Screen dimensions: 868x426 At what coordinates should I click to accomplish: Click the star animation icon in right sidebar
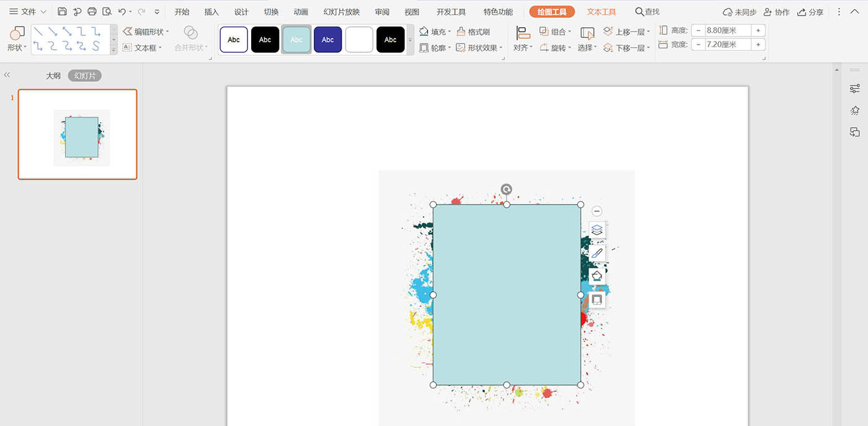tap(855, 110)
